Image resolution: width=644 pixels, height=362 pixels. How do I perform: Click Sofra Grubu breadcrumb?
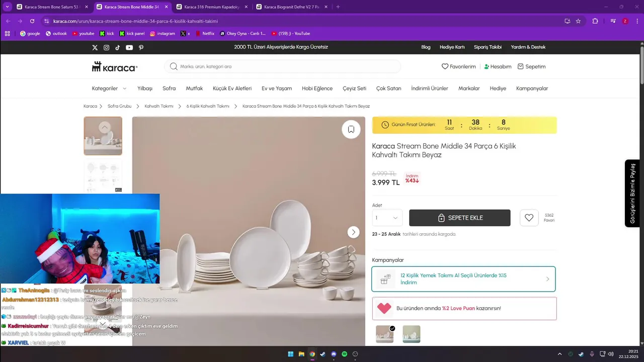[x=119, y=107]
